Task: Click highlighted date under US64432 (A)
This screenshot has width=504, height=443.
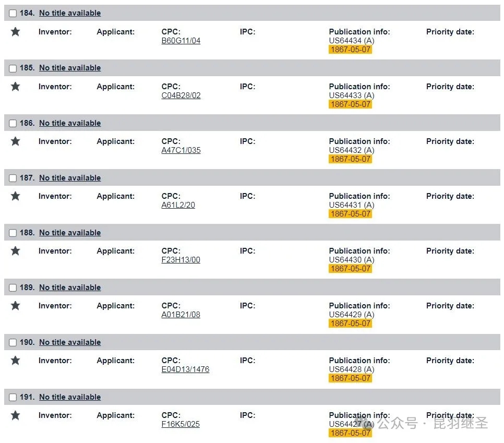Action: 351,159
